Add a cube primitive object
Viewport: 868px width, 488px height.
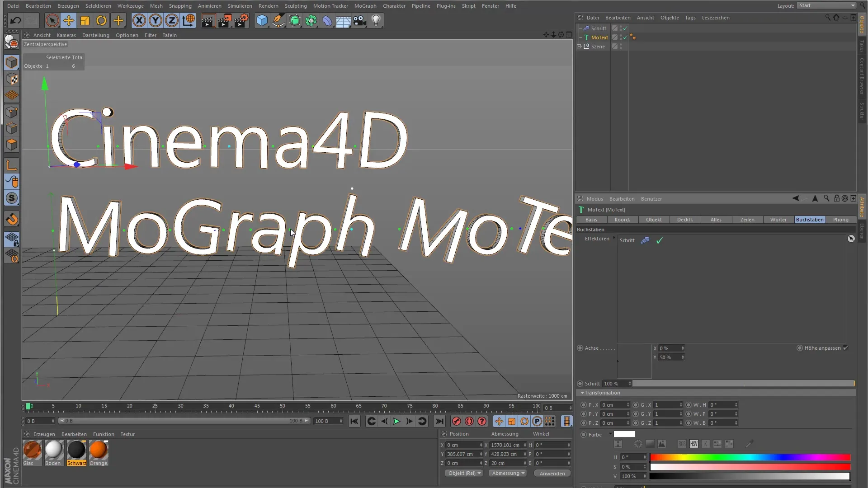[x=262, y=20]
